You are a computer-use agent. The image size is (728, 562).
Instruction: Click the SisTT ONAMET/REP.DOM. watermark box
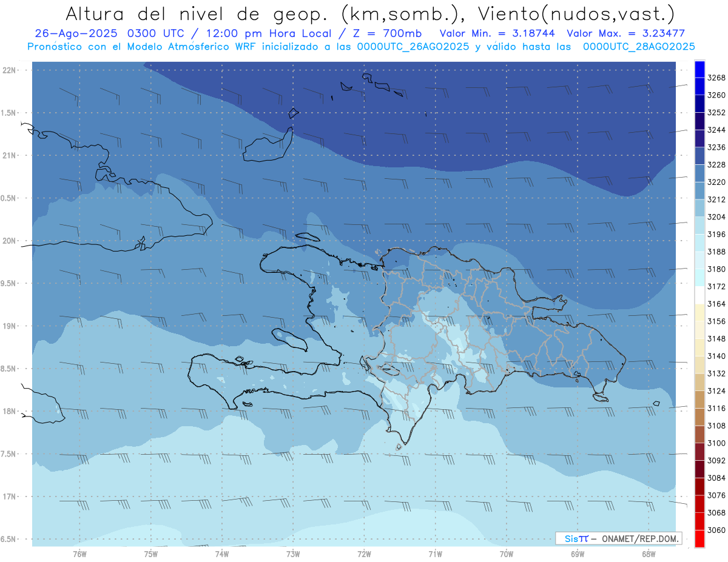pos(618,538)
